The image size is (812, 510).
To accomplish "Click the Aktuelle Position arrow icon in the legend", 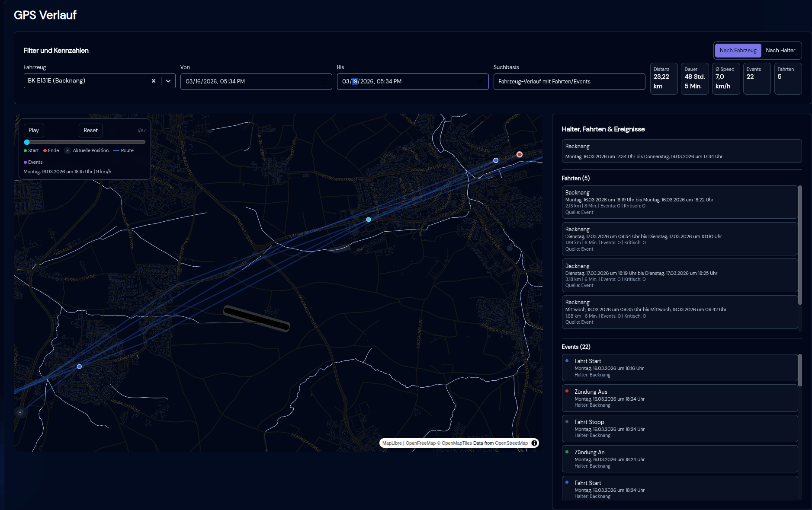I will pos(67,150).
